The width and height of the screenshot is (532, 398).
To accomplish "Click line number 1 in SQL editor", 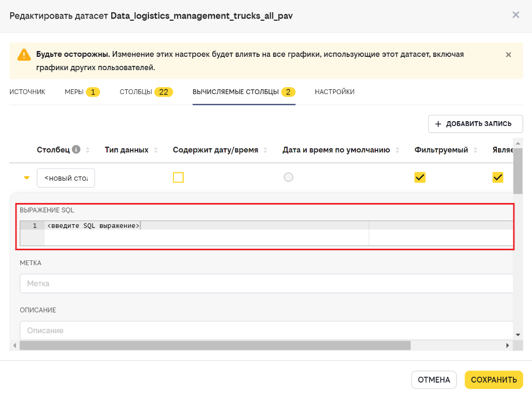I will (35, 225).
